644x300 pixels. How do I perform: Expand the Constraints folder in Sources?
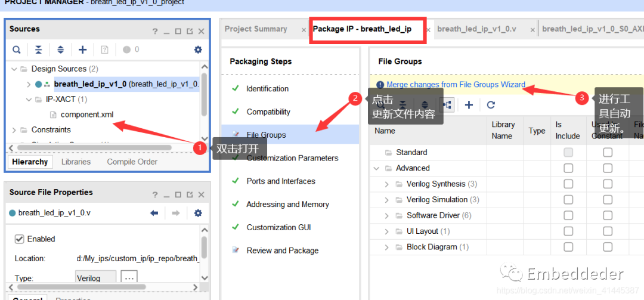[x=14, y=130]
